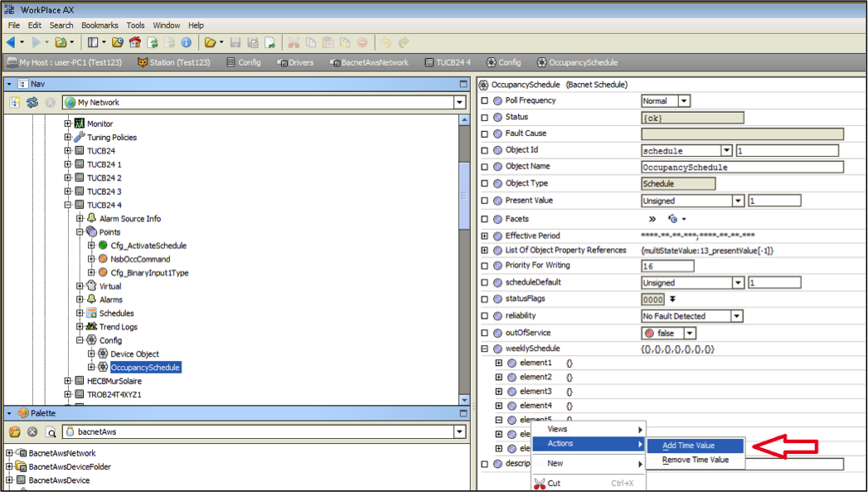Click the Back navigation arrow icon
Screen dimensions: 868x492
pos(11,42)
